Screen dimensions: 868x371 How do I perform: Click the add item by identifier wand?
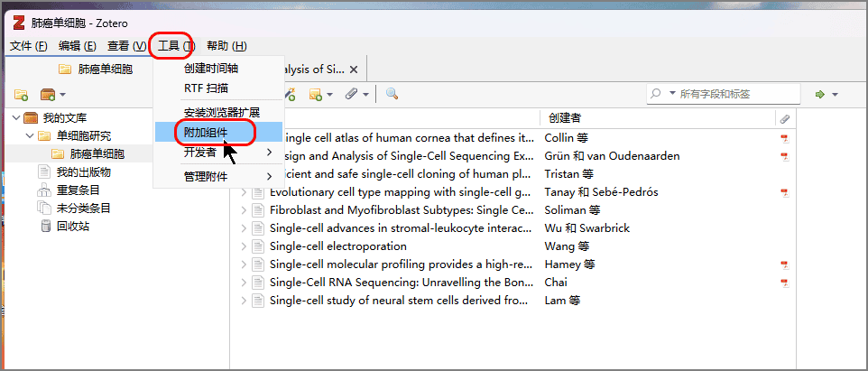click(x=290, y=94)
